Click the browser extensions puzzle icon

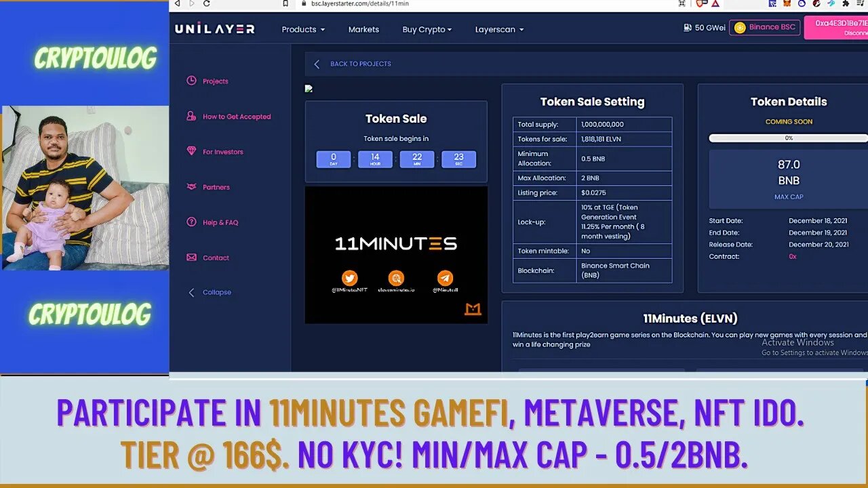(x=846, y=4)
